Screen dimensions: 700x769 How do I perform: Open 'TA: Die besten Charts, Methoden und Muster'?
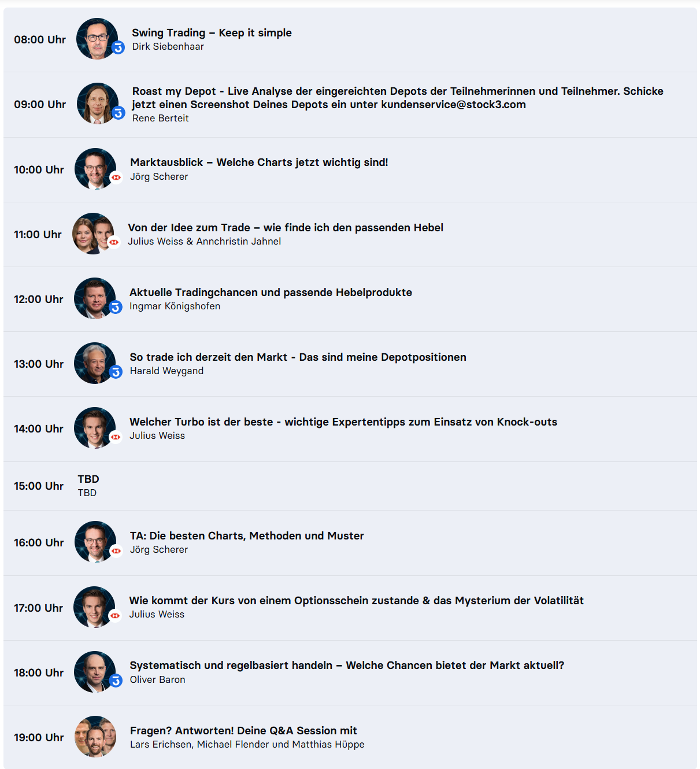(x=247, y=536)
